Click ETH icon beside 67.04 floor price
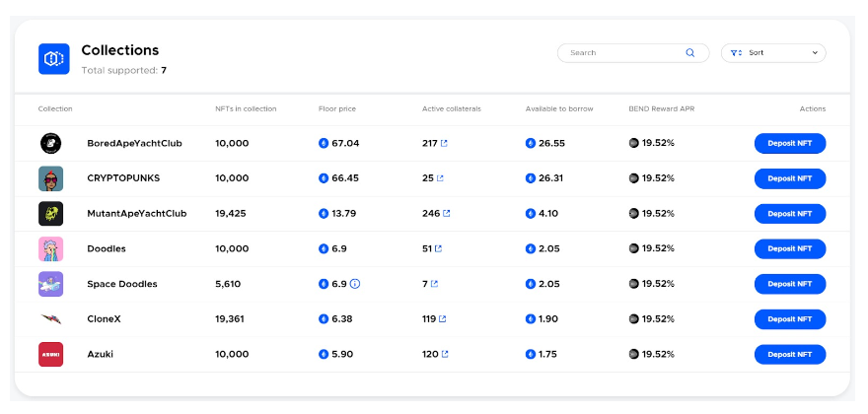This screenshot has height=414, width=868. point(324,143)
